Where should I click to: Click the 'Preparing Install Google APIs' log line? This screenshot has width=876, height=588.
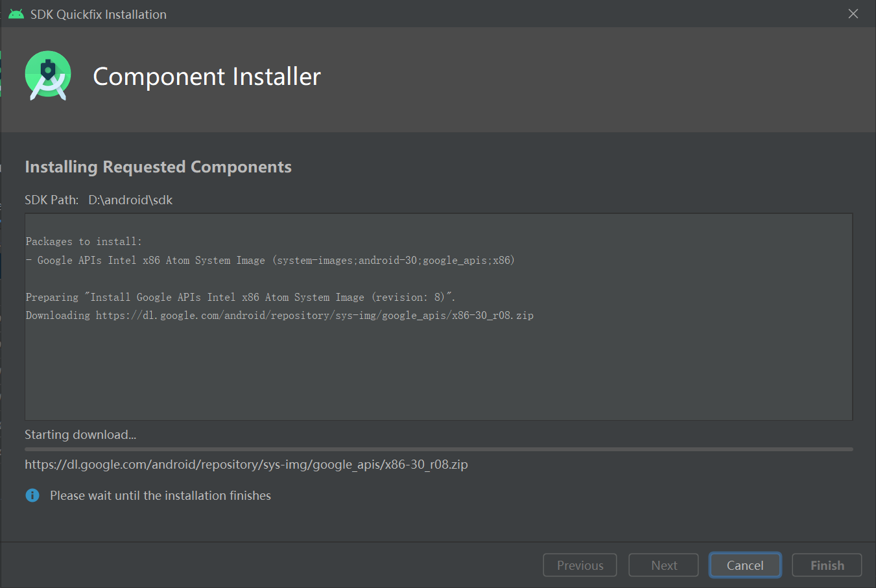[x=241, y=297]
